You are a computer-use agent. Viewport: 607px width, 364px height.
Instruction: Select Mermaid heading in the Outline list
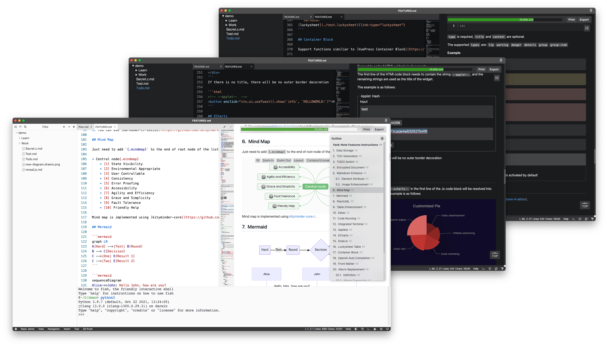[x=342, y=196]
